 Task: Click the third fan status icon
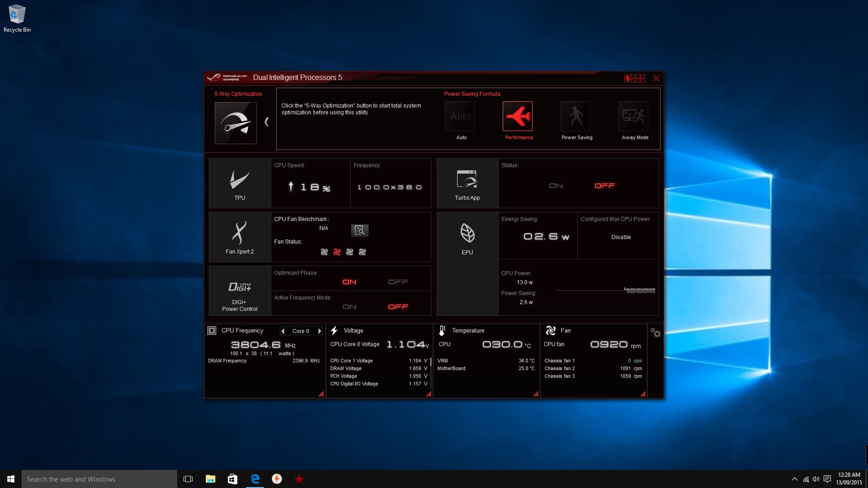[349, 252]
